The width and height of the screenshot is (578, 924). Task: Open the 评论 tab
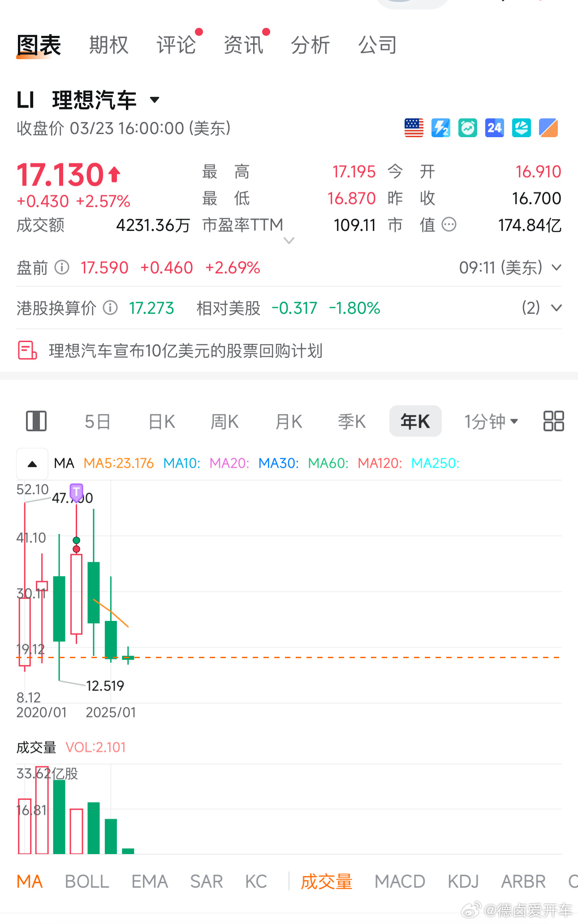click(176, 45)
